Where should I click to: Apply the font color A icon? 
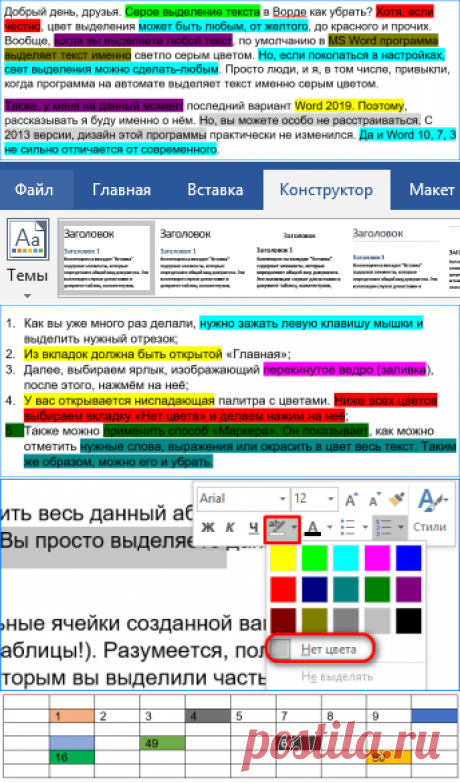(313, 528)
